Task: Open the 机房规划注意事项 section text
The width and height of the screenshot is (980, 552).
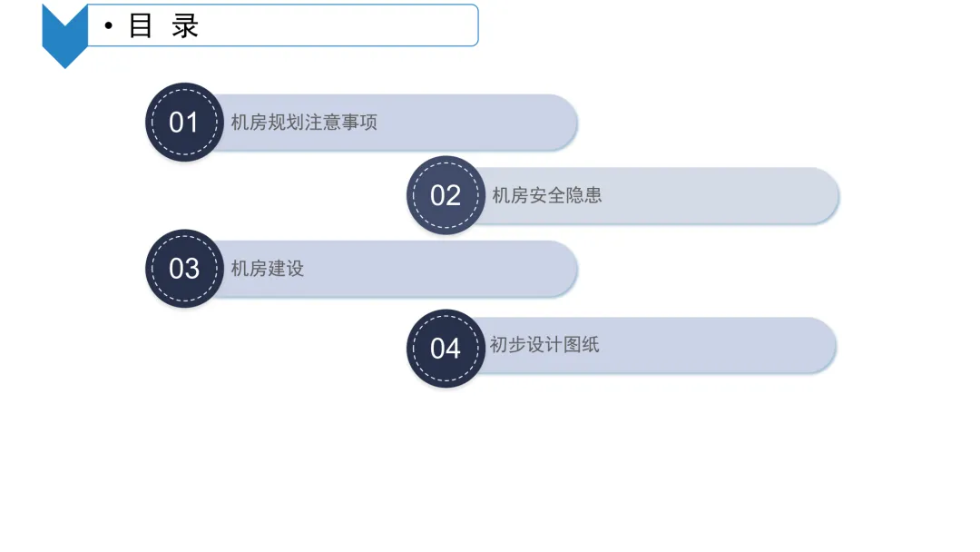Action: (x=304, y=122)
